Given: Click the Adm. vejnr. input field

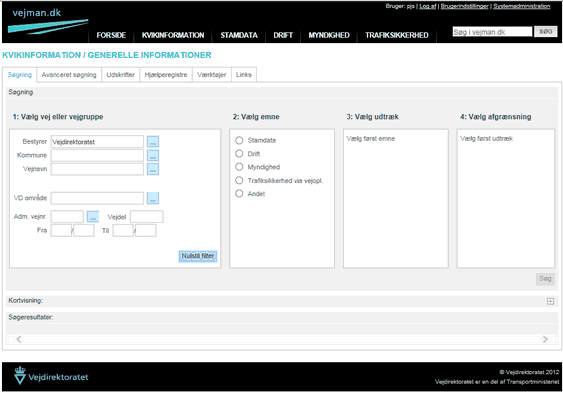Looking at the screenshot, I should click(67, 217).
